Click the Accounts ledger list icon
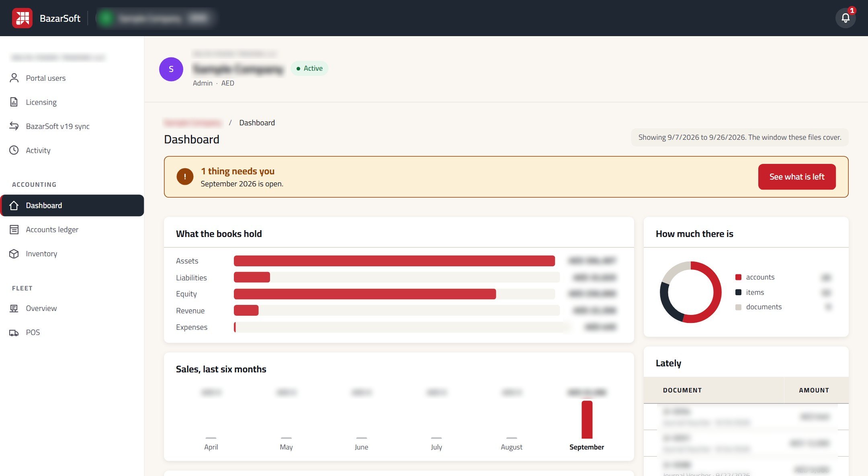Screen dimensions: 868x476 [14, 230]
